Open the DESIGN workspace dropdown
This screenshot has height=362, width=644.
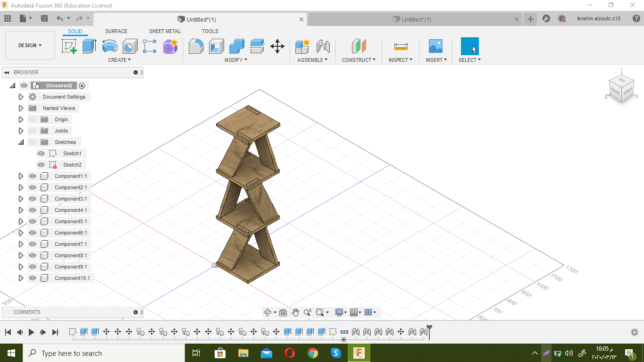point(30,45)
